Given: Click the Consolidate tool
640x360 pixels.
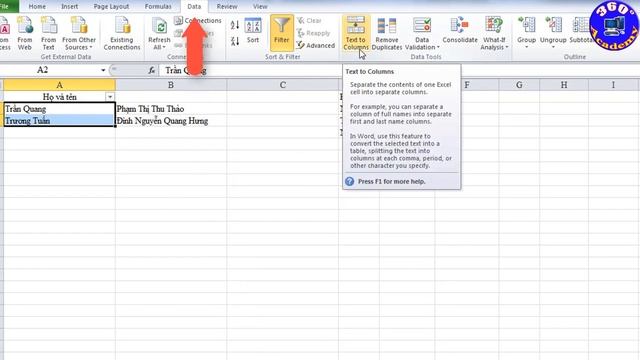Looking at the screenshot, I should tap(460, 31).
